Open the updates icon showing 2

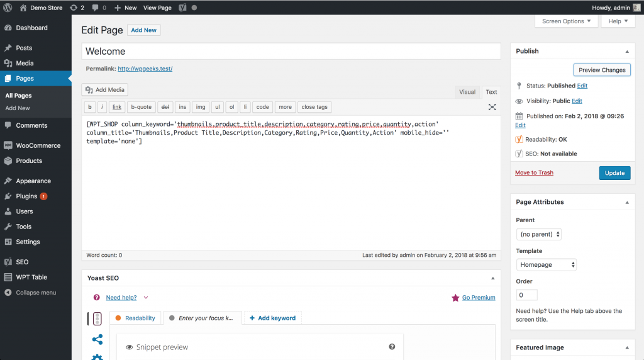[x=74, y=8]
